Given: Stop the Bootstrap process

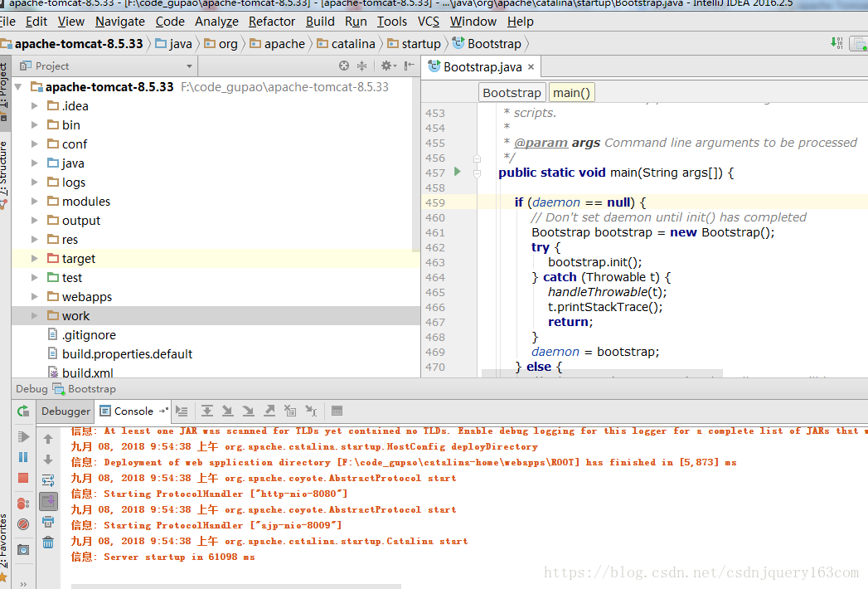Looking at the screenshot, I should [x=23, y=478].
